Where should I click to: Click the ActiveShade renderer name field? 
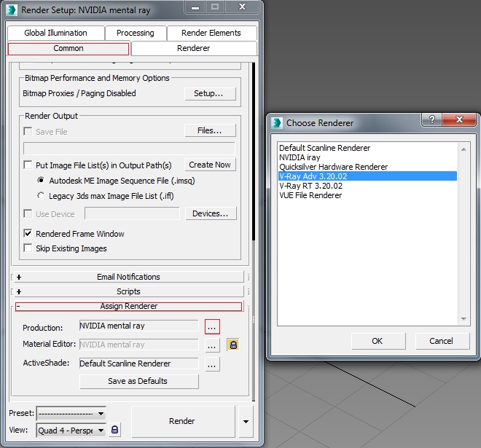[x=139, y=363]
